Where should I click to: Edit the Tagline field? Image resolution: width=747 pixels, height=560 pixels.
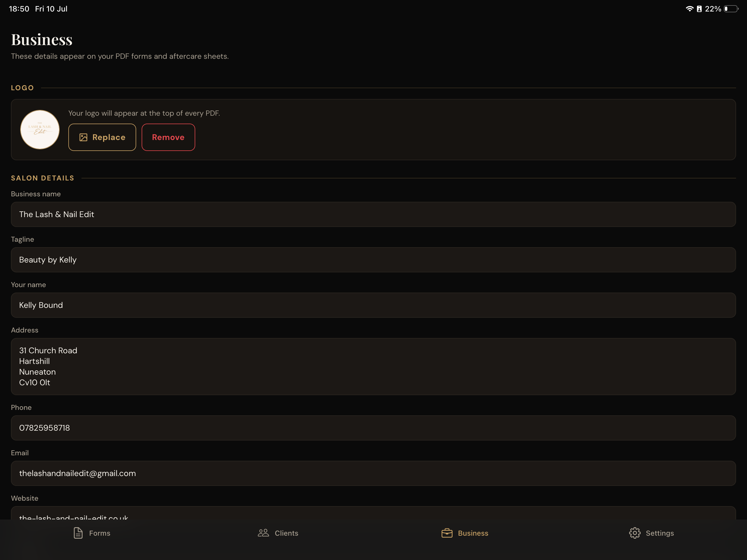point(373,260)
